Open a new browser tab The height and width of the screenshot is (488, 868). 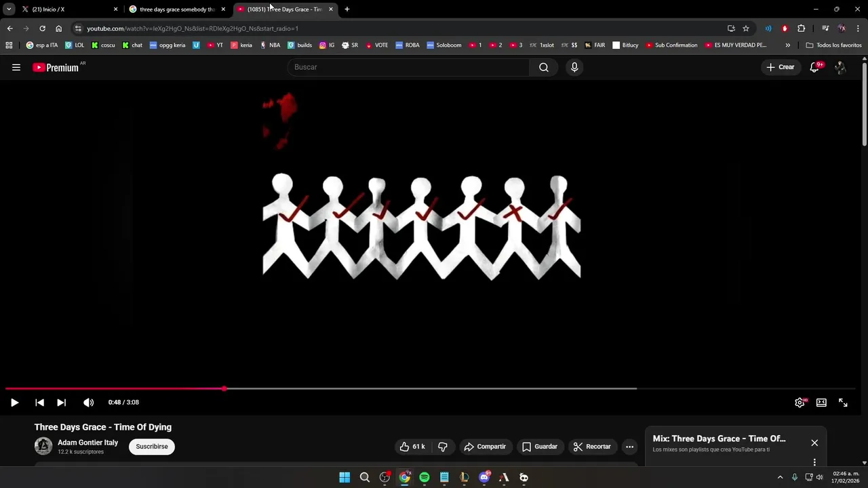coord(347,9)
